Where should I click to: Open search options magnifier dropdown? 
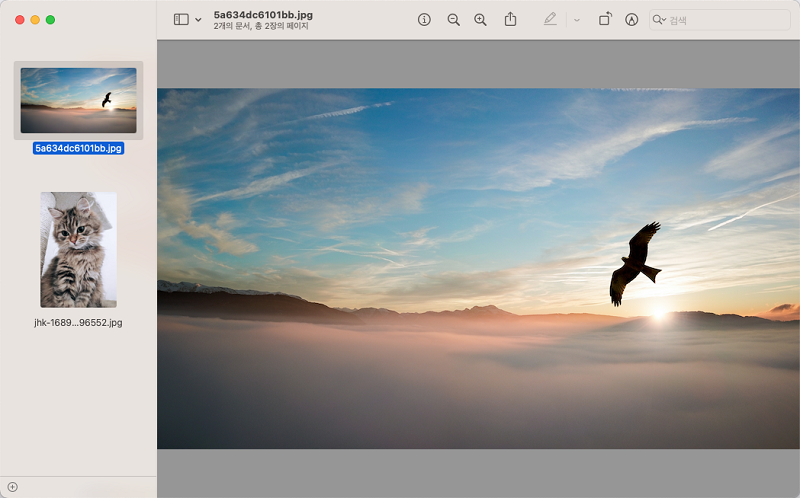[659, 20]
